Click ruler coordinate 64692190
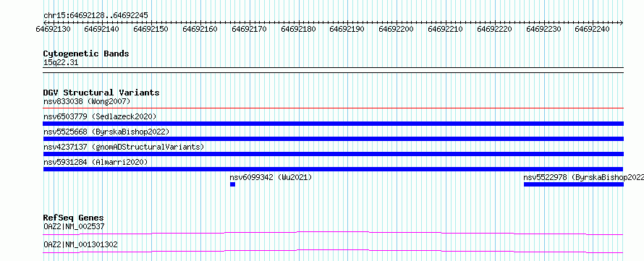644x261 pixels. (x=347, y=29)
